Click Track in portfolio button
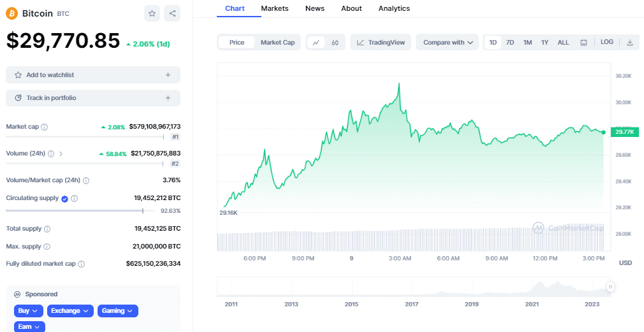The width and height of the screenshot is (644, 332). tap(93, 98)
